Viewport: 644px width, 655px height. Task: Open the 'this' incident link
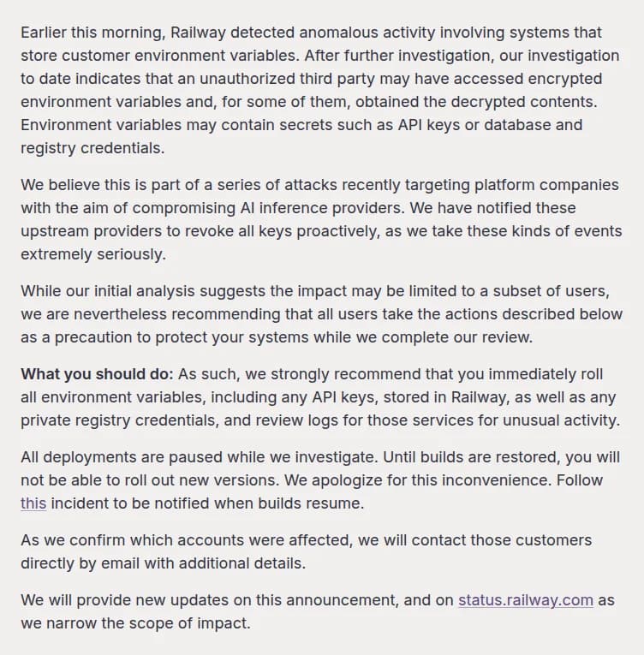(33, 503)
